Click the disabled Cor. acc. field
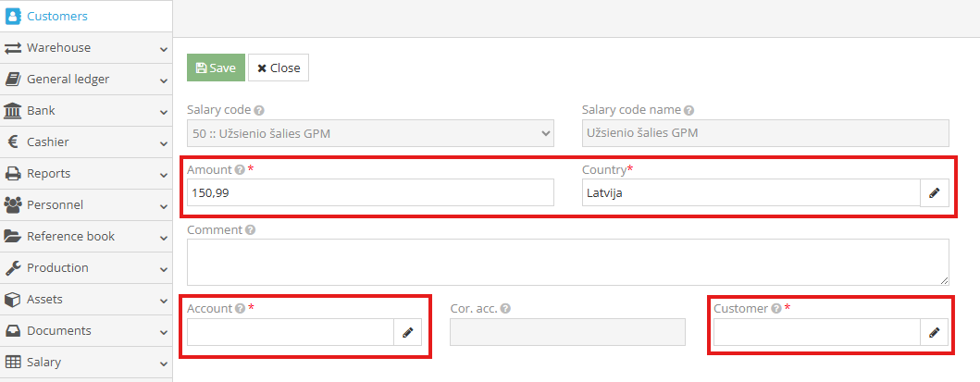 (x=567, y=332)
